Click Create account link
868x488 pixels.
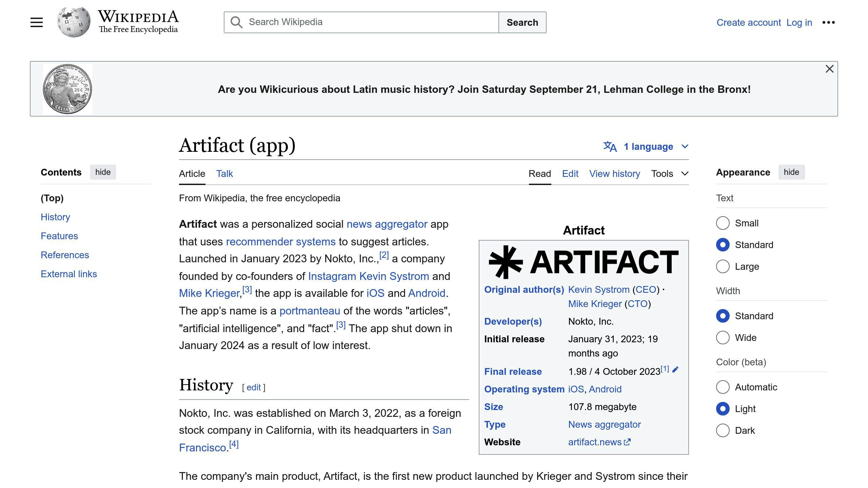[749, 22]
